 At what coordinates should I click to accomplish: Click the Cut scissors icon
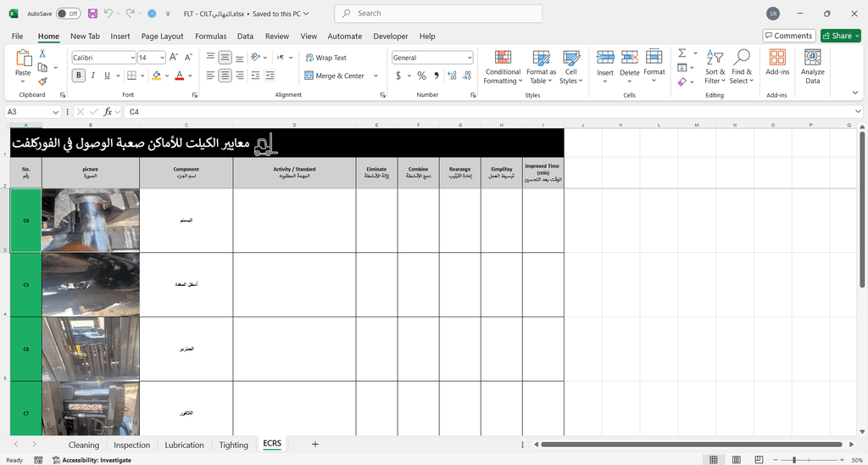point(42,53)
